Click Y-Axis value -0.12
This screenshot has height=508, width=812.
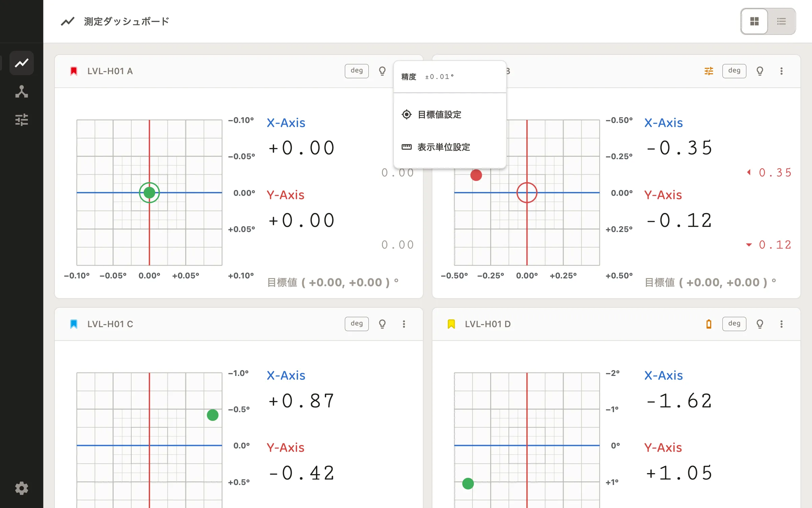coord(679,220)
